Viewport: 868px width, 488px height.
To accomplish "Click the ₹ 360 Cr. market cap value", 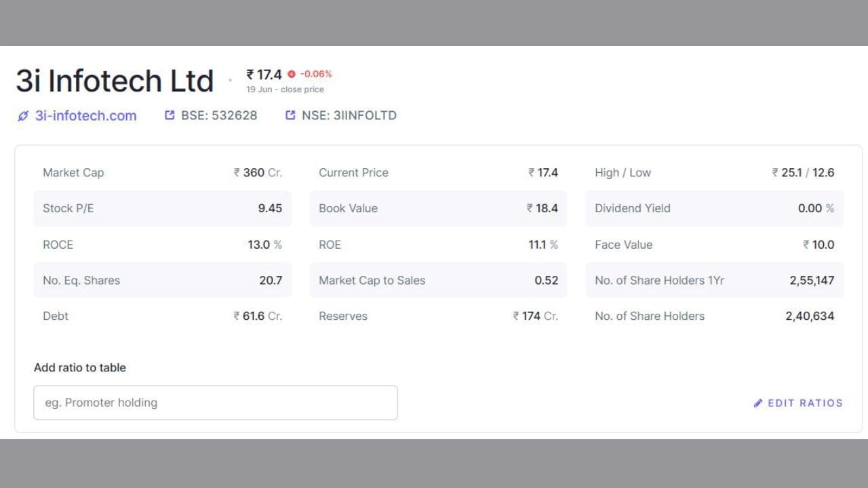I will (258, 173).
